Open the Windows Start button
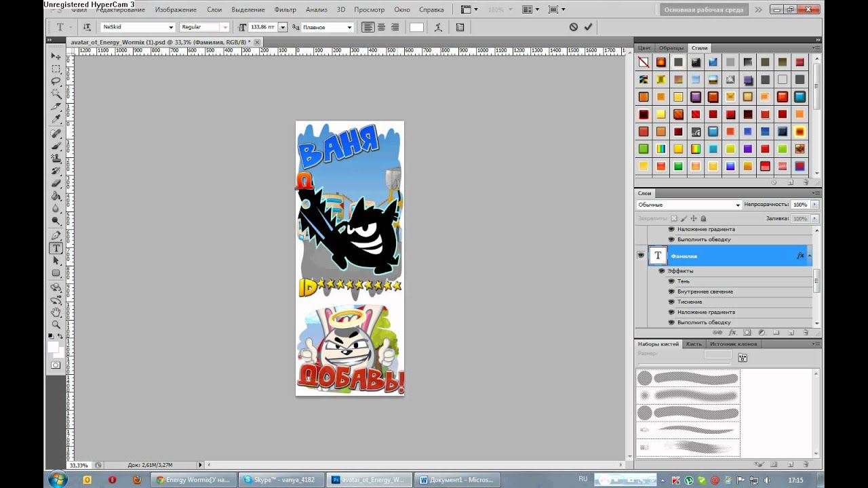 point(57,480)
